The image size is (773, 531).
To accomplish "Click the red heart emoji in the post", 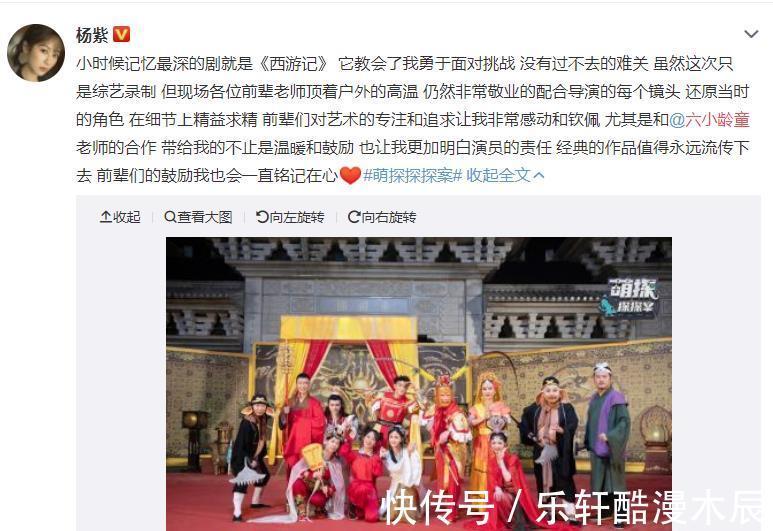I will coord(351,176).
